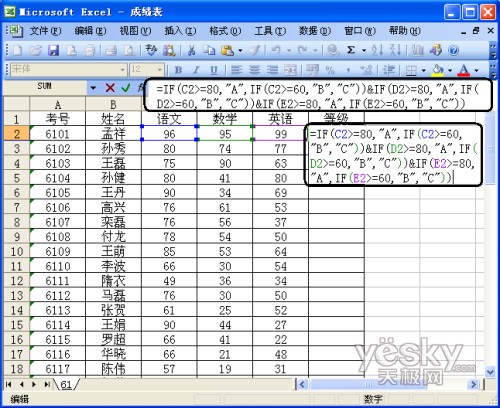
Task: Expand the Paste options arrow
Action: click(x=240, y=51)
